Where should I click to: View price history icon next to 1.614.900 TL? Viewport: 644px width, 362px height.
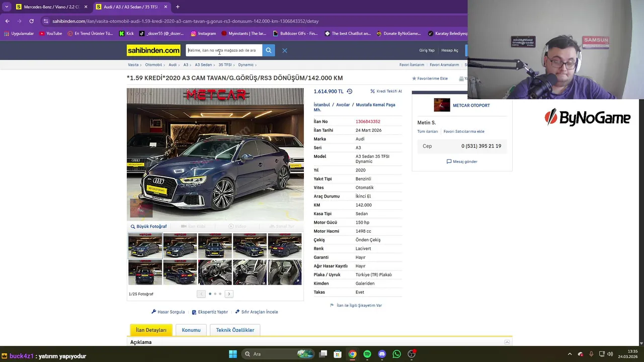pos(350,92)
